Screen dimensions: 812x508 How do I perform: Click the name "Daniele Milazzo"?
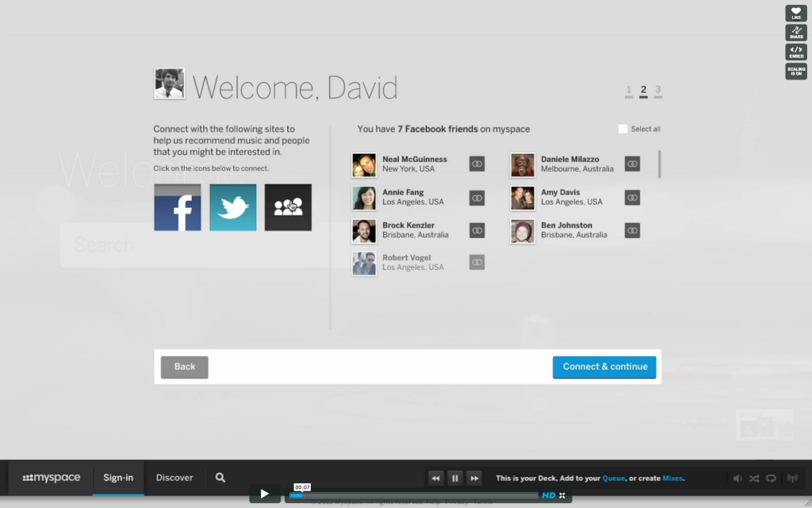coord(570,159)
